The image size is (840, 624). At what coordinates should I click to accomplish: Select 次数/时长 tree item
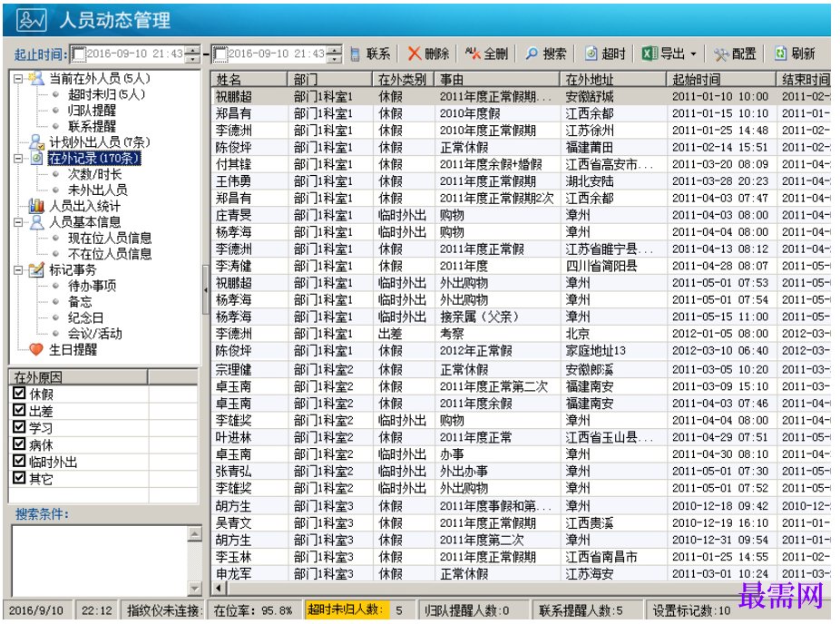click(95, 174)
